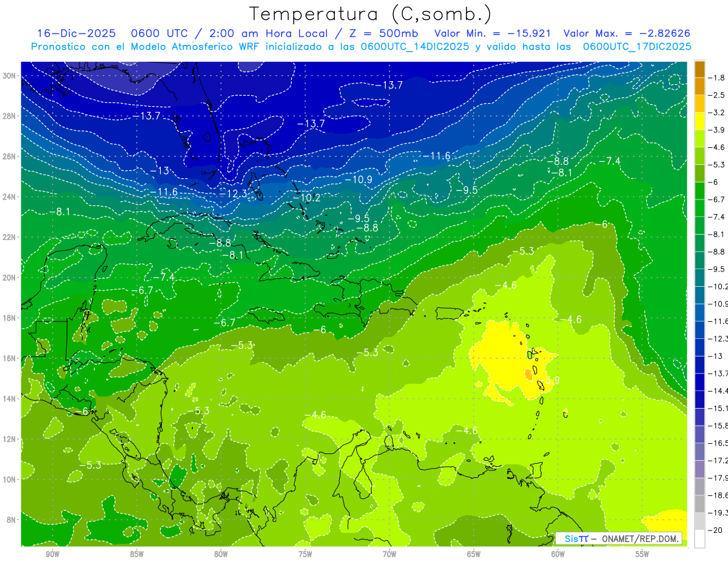Click the colorbar label "-18.6"
Image resolution: width=728 pixels, height=562 pixels.
point(718,495)
